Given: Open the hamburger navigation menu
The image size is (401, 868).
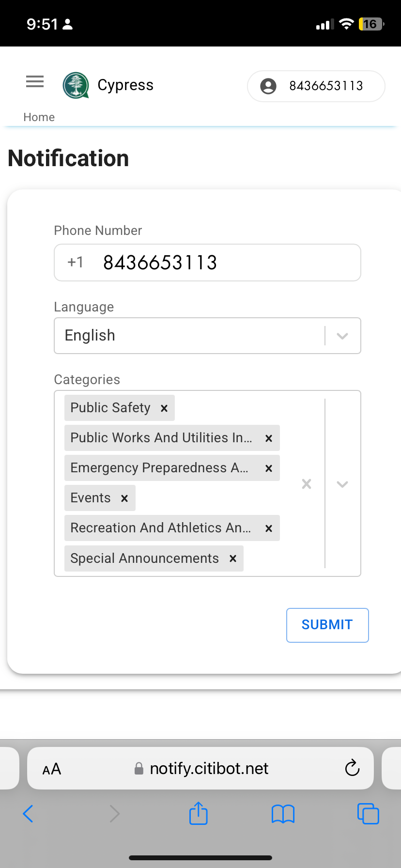Looking at the screenshot, I should coord(34,81).
